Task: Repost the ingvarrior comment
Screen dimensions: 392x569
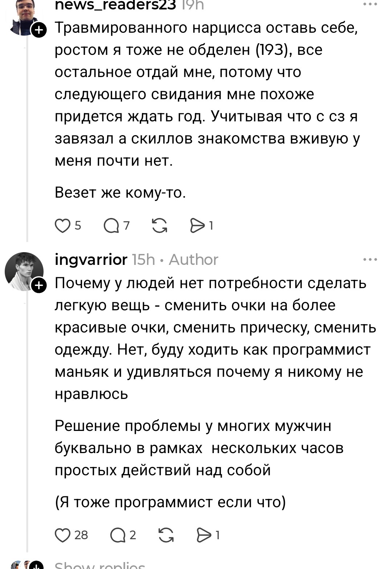Action: pos(166,535)
